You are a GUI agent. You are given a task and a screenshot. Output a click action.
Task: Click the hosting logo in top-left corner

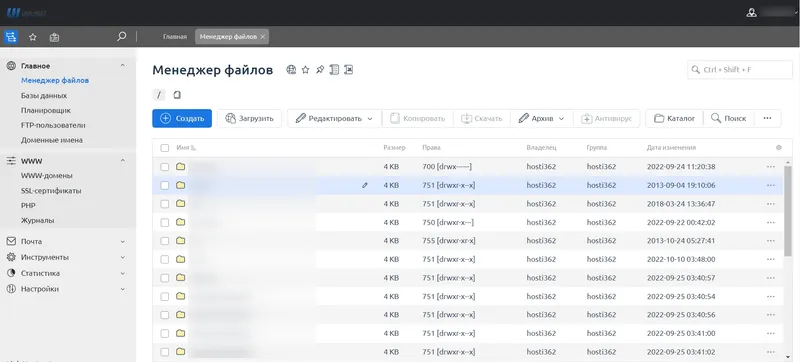tap(26, 13)
